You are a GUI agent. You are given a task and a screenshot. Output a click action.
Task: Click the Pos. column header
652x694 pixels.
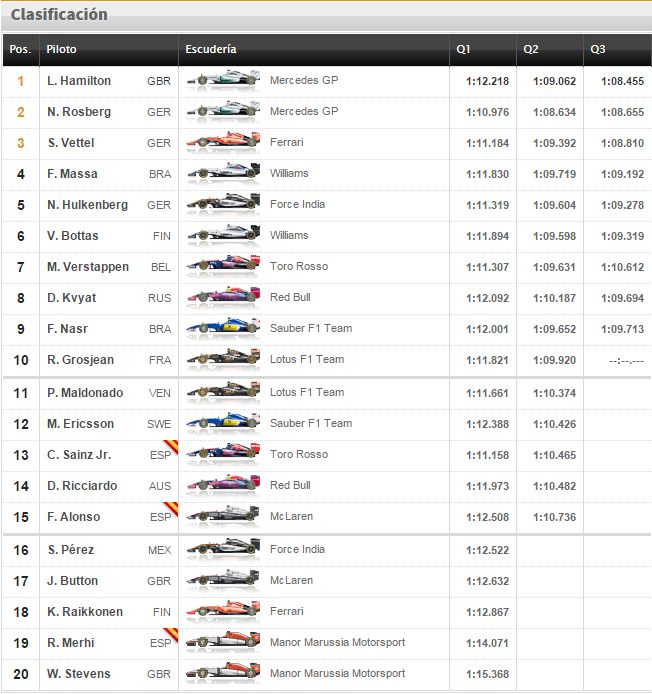(20, 49)
